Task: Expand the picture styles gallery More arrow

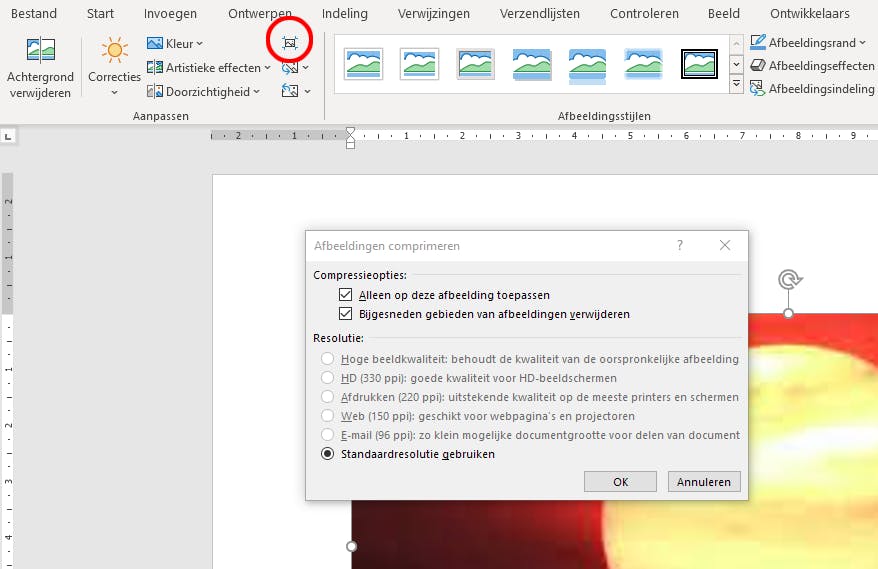Action: click(x=736, y=85)
